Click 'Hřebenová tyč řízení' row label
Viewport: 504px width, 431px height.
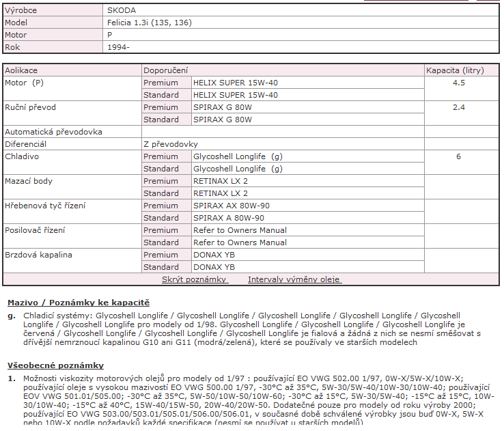coord(45,206)
